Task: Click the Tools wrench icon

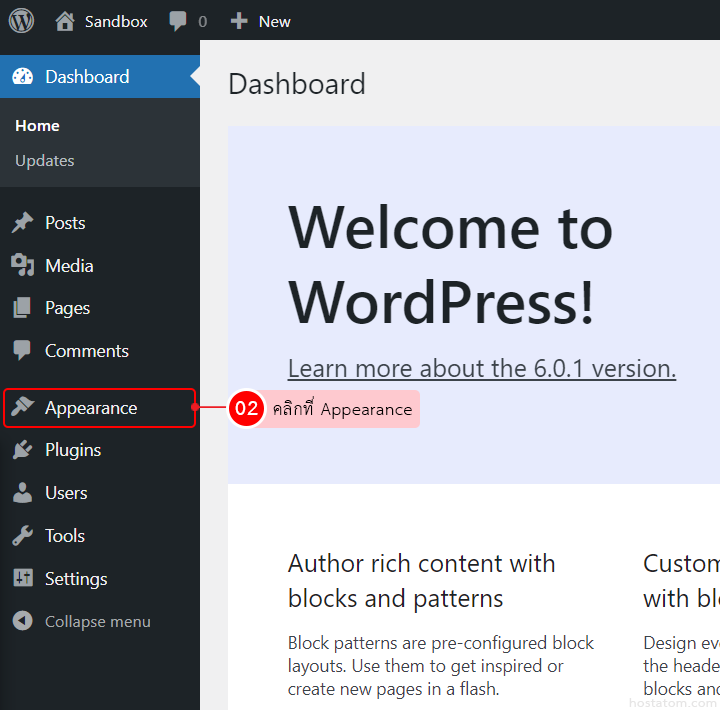Action: (22, 536)
